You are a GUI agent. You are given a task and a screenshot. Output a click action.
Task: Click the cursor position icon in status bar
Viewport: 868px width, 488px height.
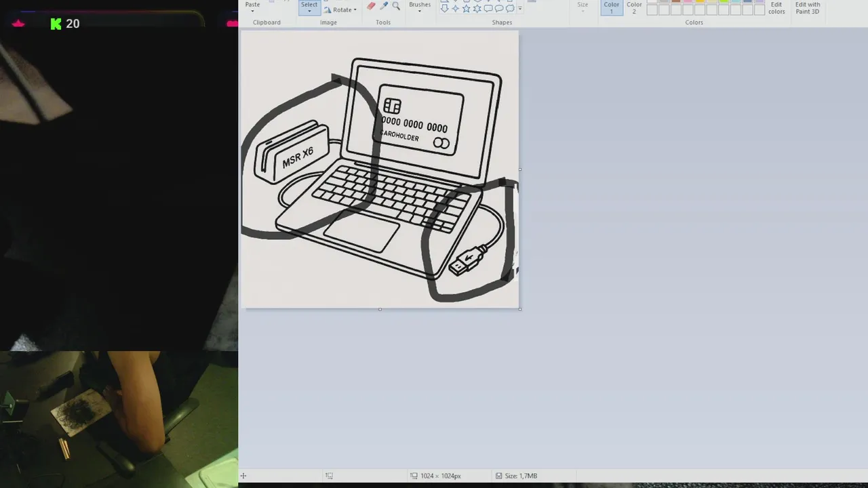click(243, 476)
